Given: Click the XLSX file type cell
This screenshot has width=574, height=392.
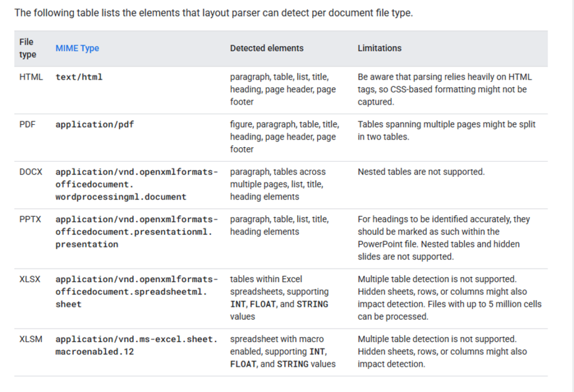Looking at the screenshot, I should click(30, 279).
